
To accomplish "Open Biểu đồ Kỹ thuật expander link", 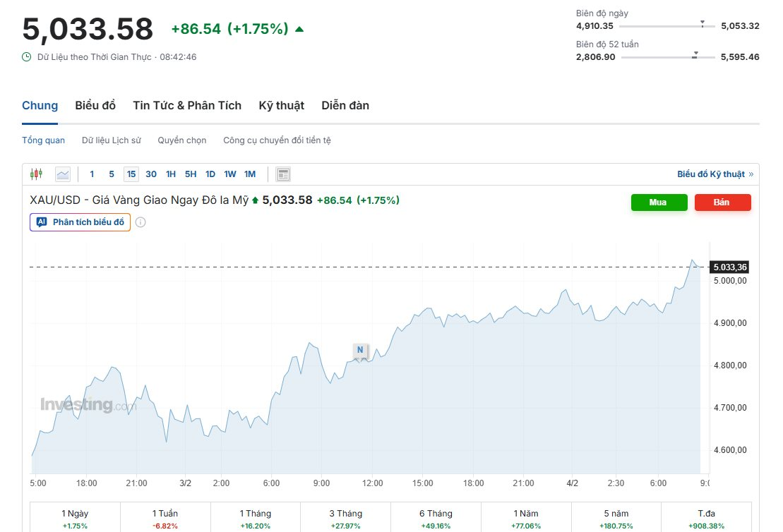I will 715,174.
